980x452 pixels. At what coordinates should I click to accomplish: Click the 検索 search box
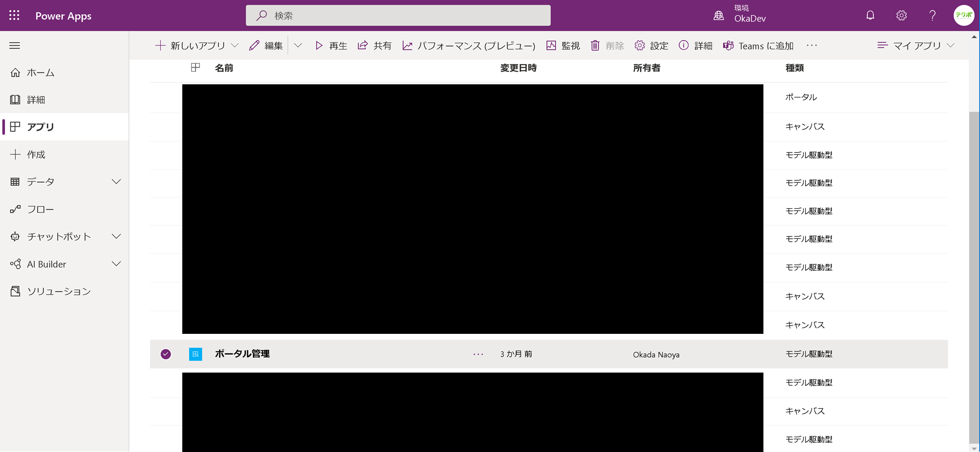coord(398,15)
